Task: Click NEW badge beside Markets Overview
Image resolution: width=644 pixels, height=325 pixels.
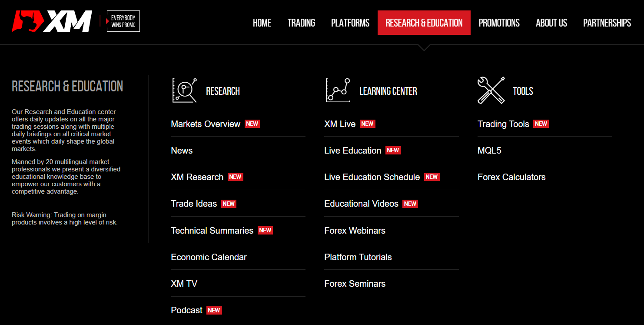Action: (252, 124)
